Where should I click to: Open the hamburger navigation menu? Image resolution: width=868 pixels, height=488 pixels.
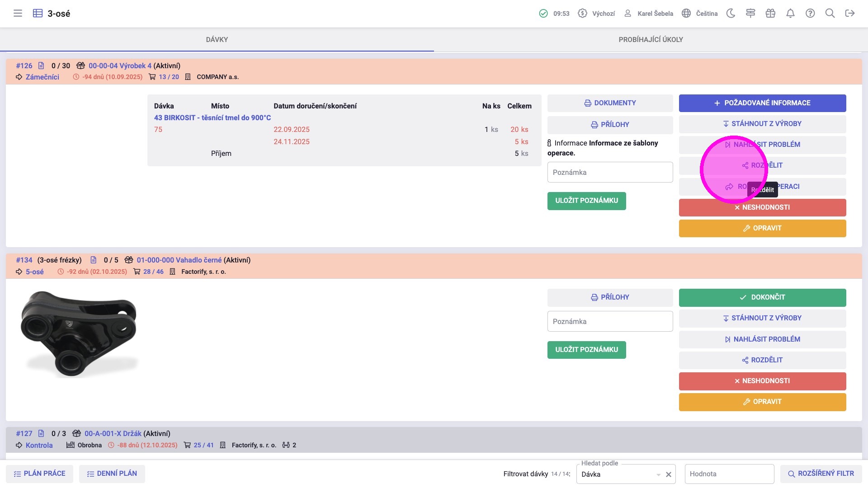point(18,14)
